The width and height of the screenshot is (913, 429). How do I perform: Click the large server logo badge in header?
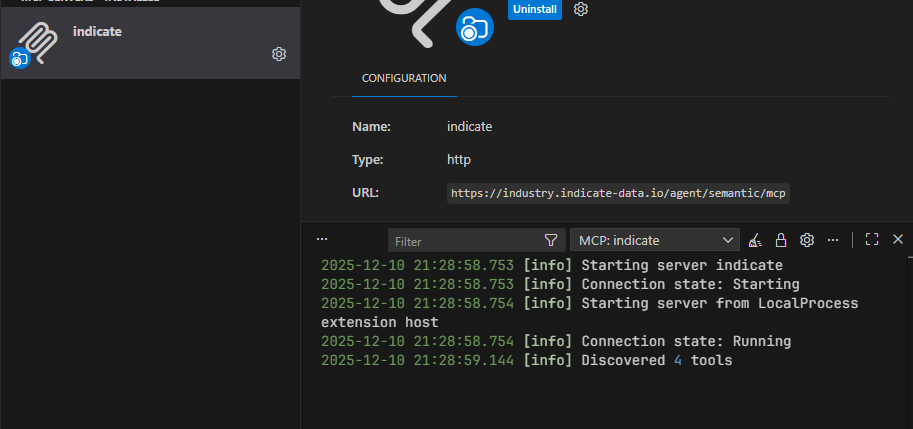[x=475, y=27]
